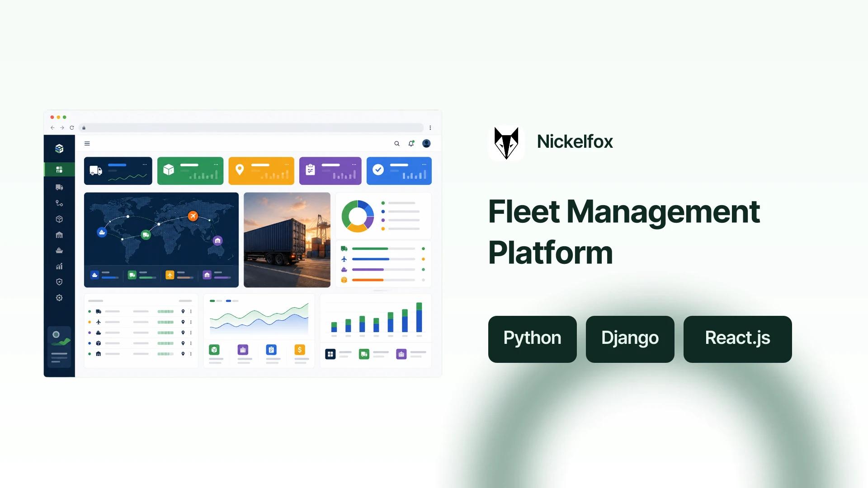This screenshot has height=488, width=868.
Task: Click the browser address bar
Action: click(251, 128)
